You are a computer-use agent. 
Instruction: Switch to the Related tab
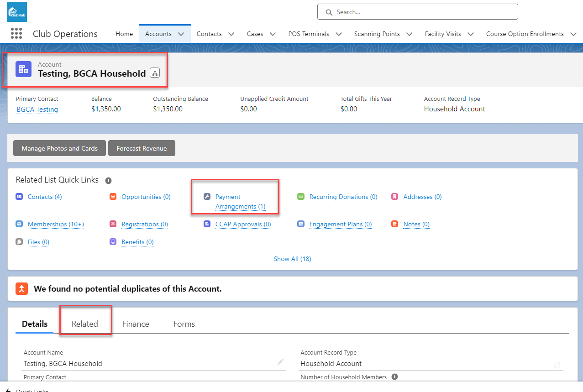(x=85, y=324)
